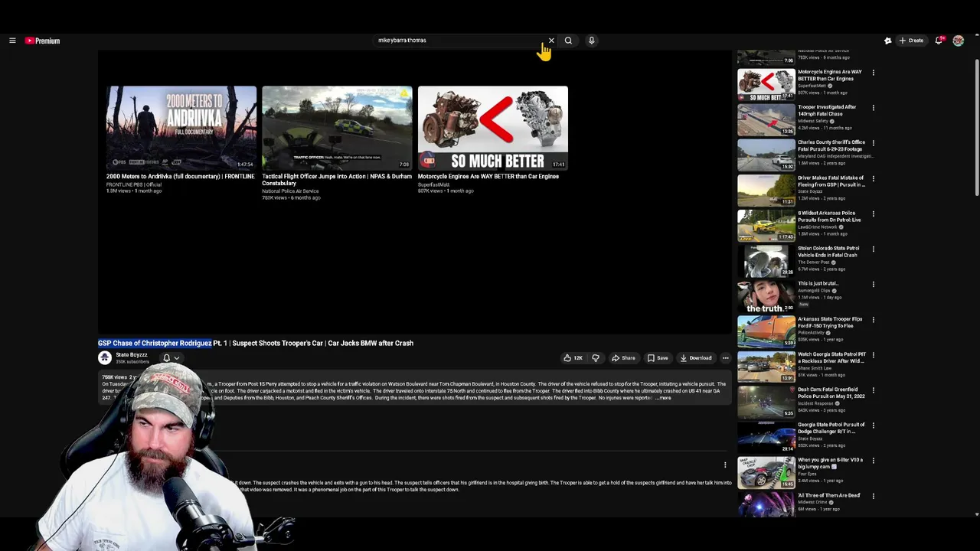Open options for 'Georgia State Patrol Pursuit of Dodge'
Image resolution: width=980 pixels, height=551 pixels.
tap(873, 425)
